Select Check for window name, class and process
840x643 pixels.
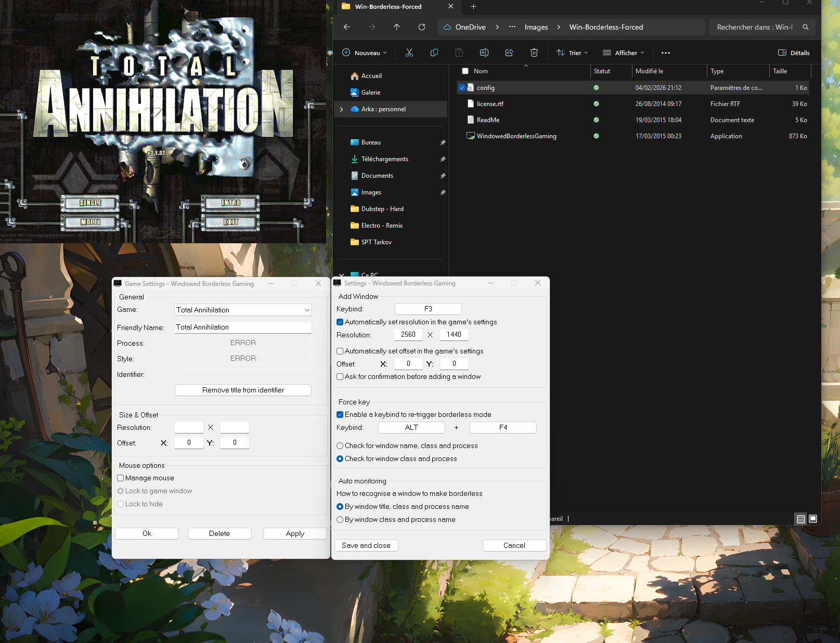click(x=340, y=446)
